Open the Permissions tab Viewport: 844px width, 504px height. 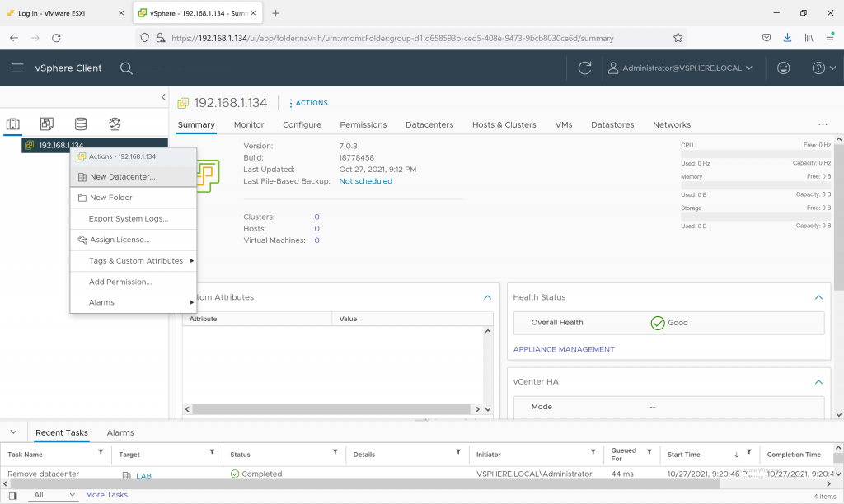coord(363,125)
